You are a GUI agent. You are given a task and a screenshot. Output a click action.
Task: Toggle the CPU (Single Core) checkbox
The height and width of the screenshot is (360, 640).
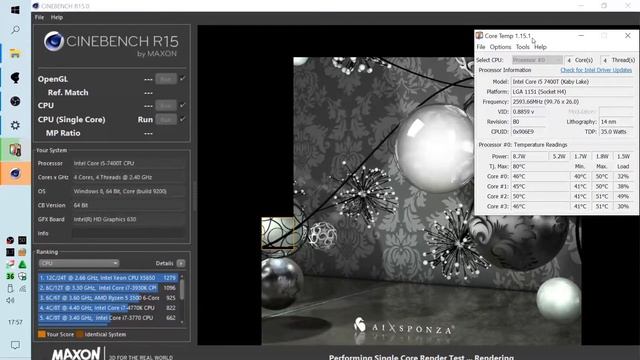point(182,119)
